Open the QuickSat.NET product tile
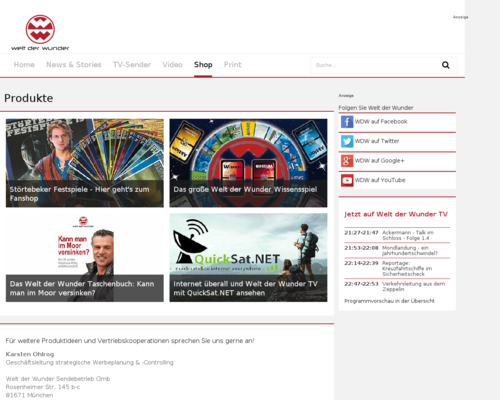Viewport: 500px width, 400px height. click(x=248, y=258)
